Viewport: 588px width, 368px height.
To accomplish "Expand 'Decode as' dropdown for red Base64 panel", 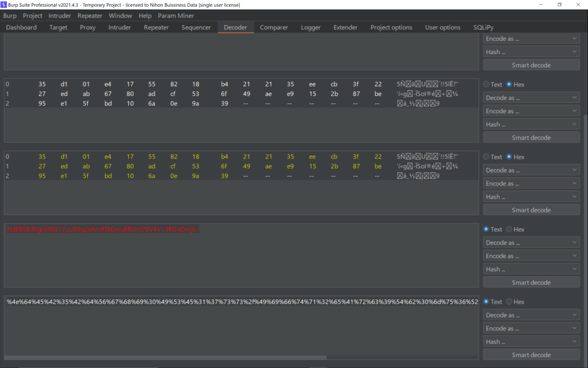I will pyautogui.click(x=531, y=242).
